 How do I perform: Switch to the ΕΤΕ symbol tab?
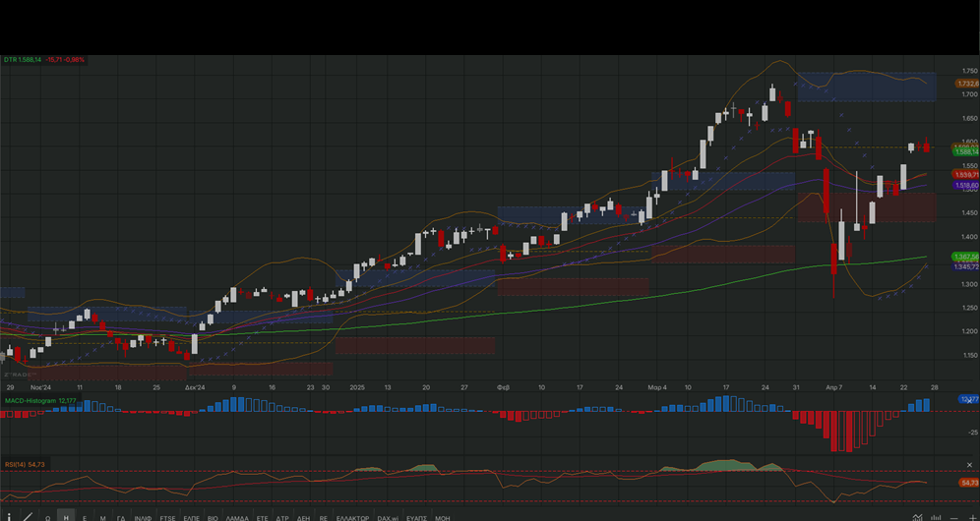(262, 518)
